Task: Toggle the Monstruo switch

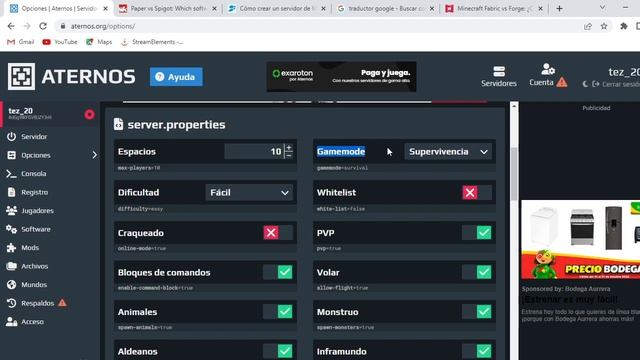Action: tap(477, 312)
